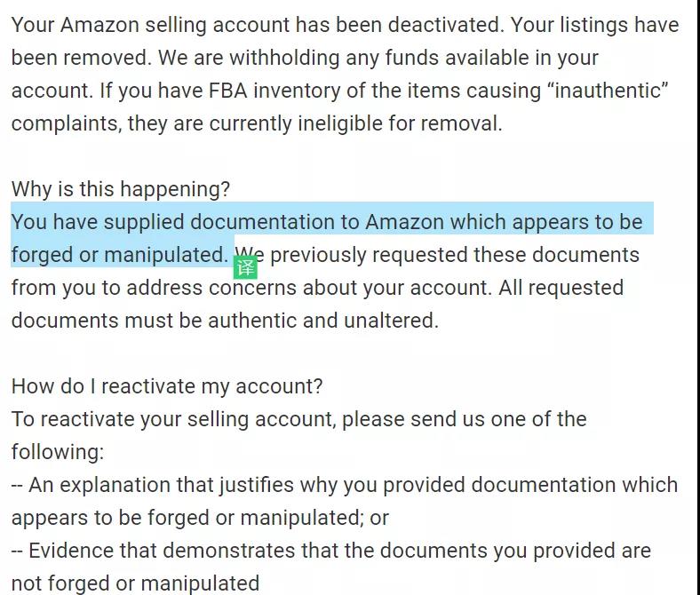
Task: Click the line starting "-- An explanation that justifies"
Action: 344,485
